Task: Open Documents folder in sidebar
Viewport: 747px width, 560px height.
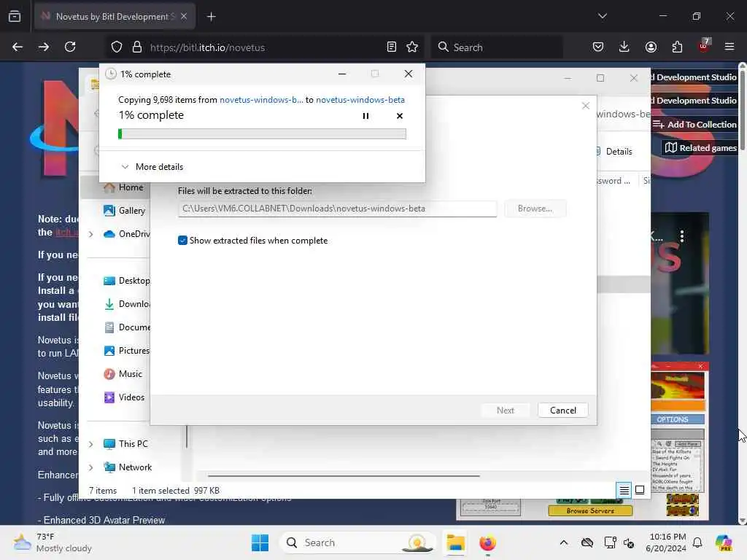Action: tap(127, 327)
